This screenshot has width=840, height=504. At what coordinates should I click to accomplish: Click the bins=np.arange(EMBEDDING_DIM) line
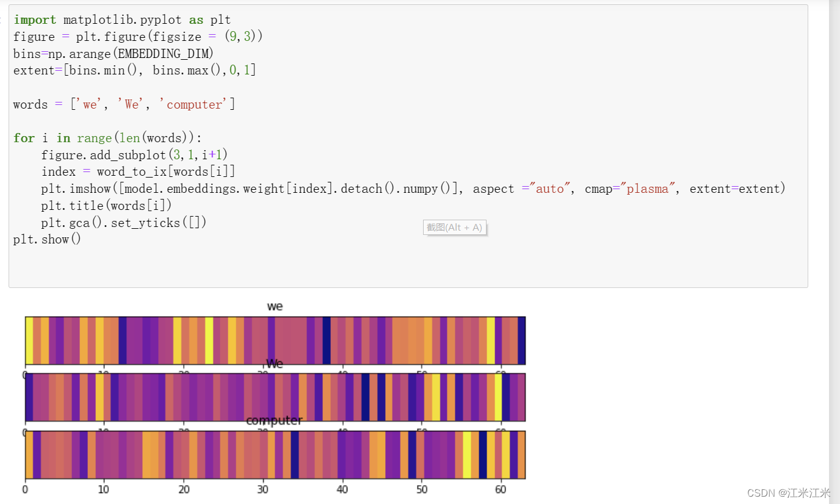(114, 54)
